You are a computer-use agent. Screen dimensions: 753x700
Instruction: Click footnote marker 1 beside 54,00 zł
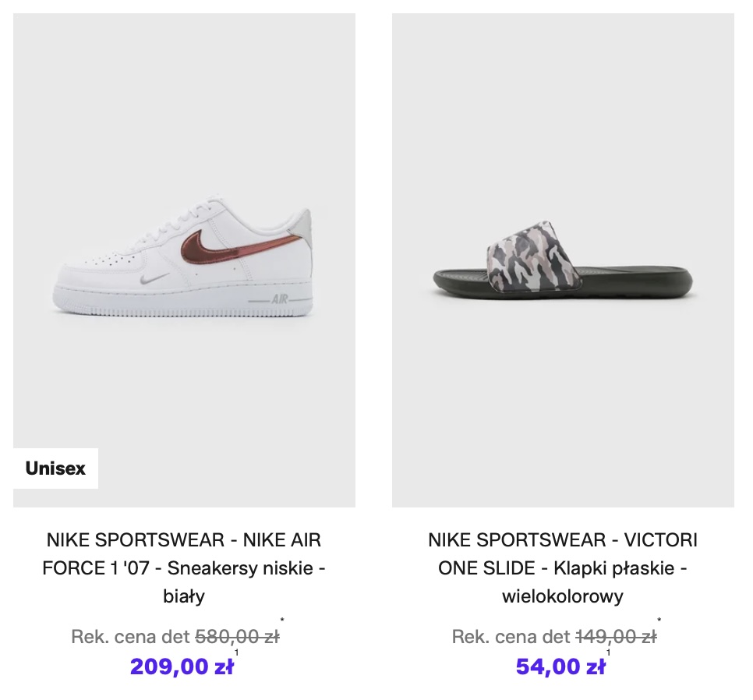point(609,653)
